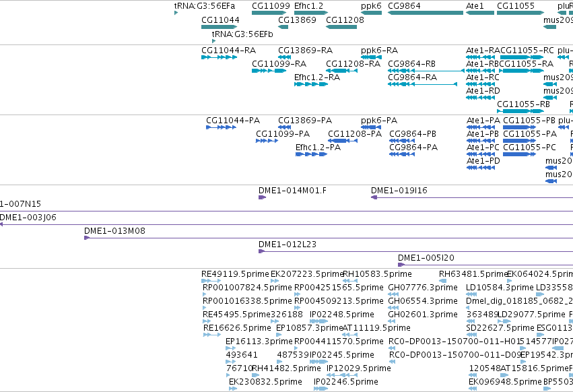
Task: Click the CG11208 gene label
Action: [345, 20]
